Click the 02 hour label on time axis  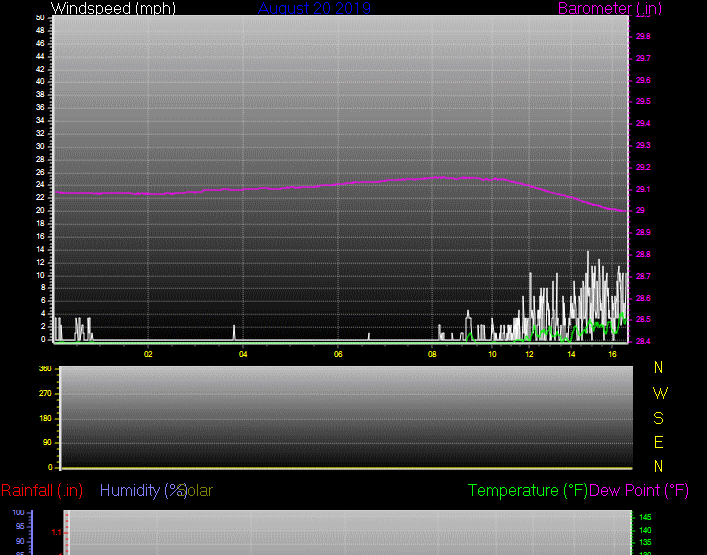[148, 354]
